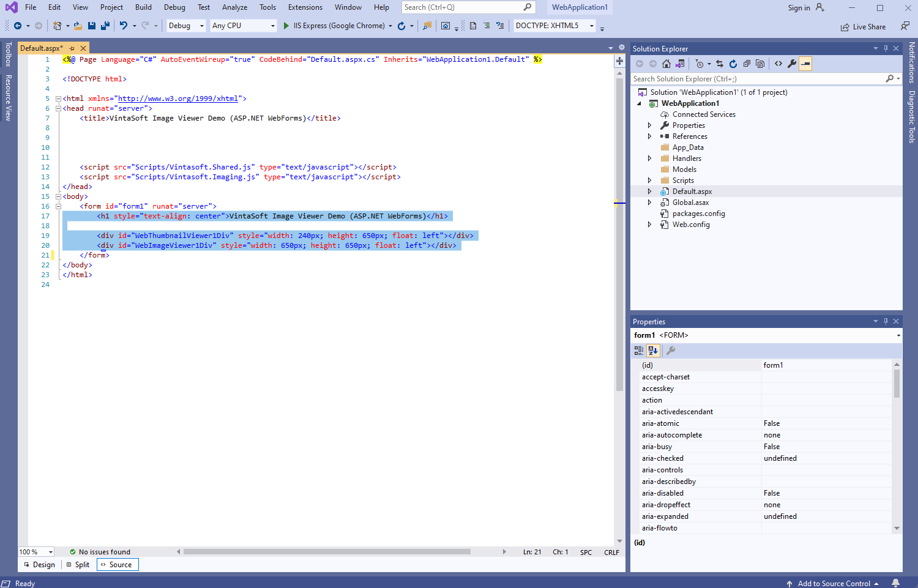Click View Code icon in Solution Explorer
918x588 pixels.
point(778,64)
